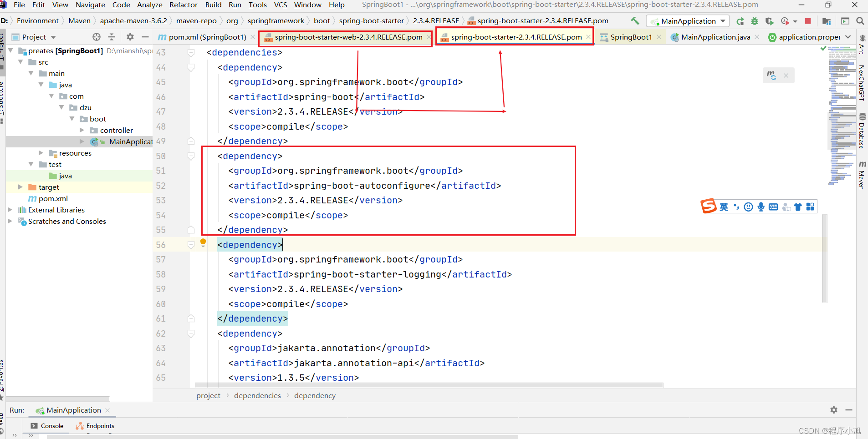
Task: Minimize the Run tool window
Action: (x=849, y=410)
